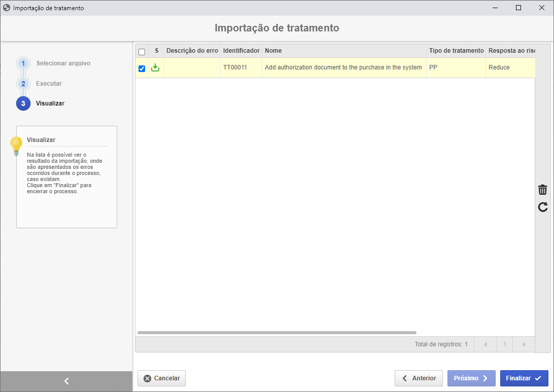Click the Anterior button

419,378
